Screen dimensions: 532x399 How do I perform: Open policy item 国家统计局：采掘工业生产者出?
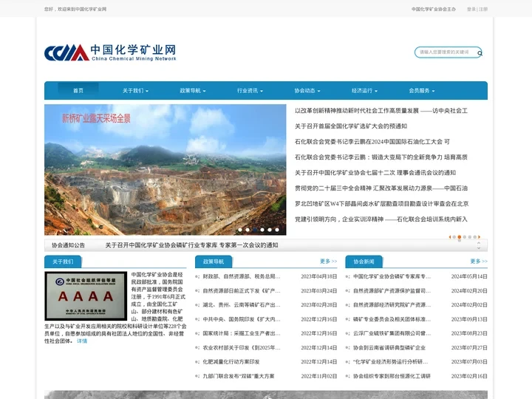point(242,333)
